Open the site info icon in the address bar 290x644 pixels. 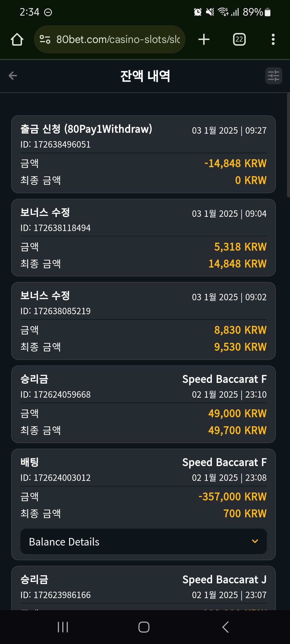pos(45,39)
